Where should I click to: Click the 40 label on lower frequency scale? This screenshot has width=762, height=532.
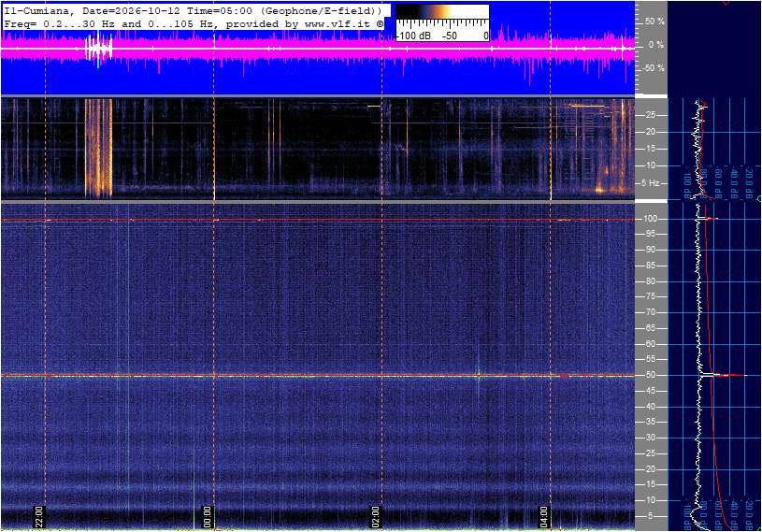coord(650,407)
